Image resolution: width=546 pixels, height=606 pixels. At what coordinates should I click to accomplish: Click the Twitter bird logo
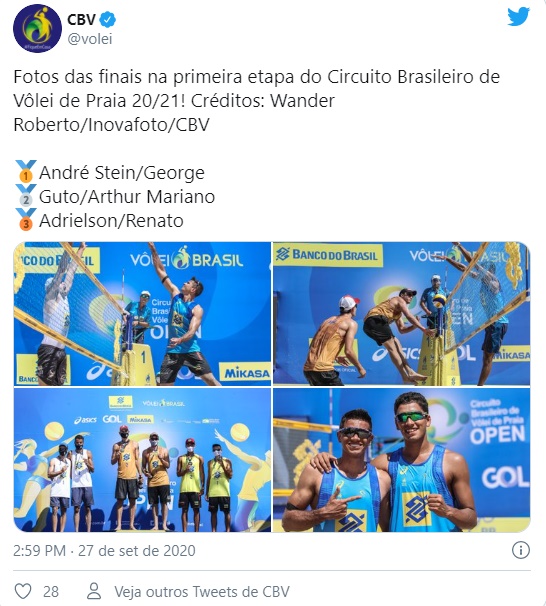(518, 16)
